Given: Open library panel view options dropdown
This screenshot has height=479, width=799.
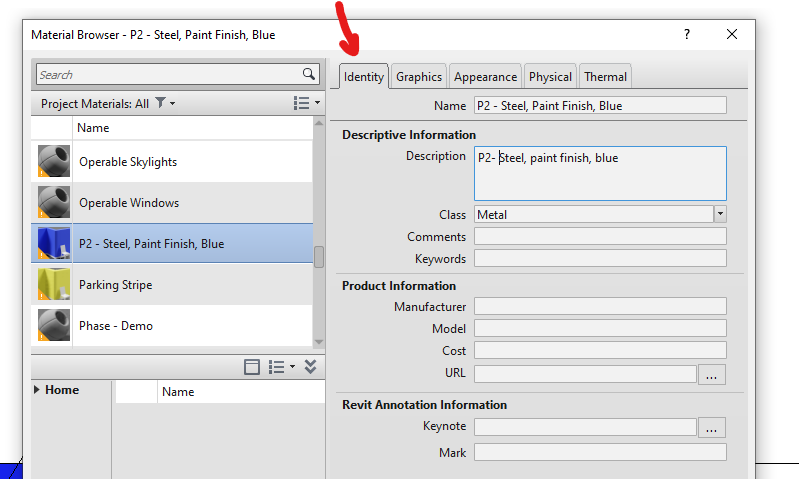Looking at the screenshot, I should pyautogui.click(x=282, y=367).
